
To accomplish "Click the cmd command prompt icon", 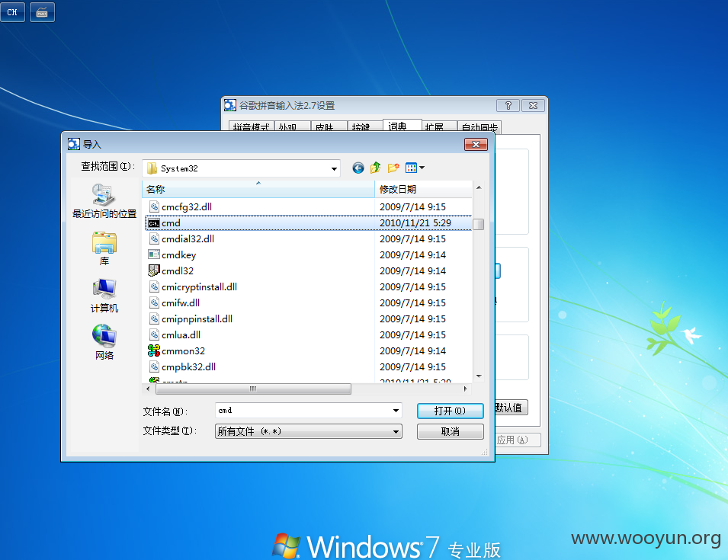I will pyautogui.click(x=154, y=223).
